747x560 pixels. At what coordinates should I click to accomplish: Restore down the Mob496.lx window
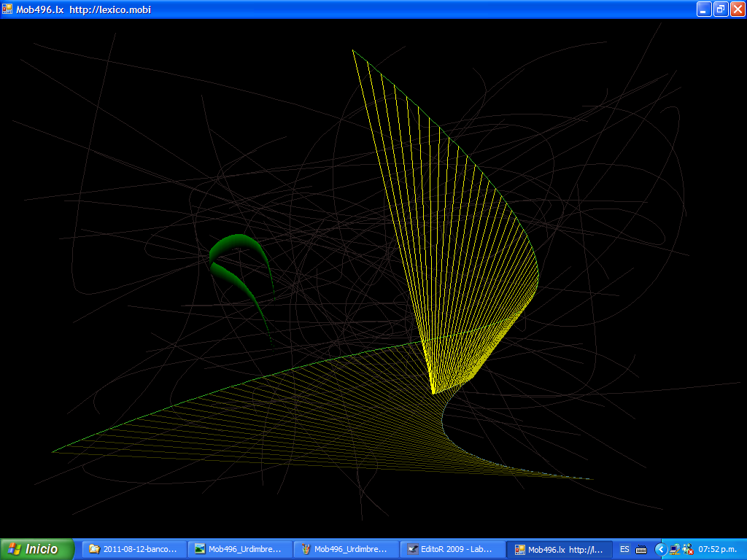720,9
